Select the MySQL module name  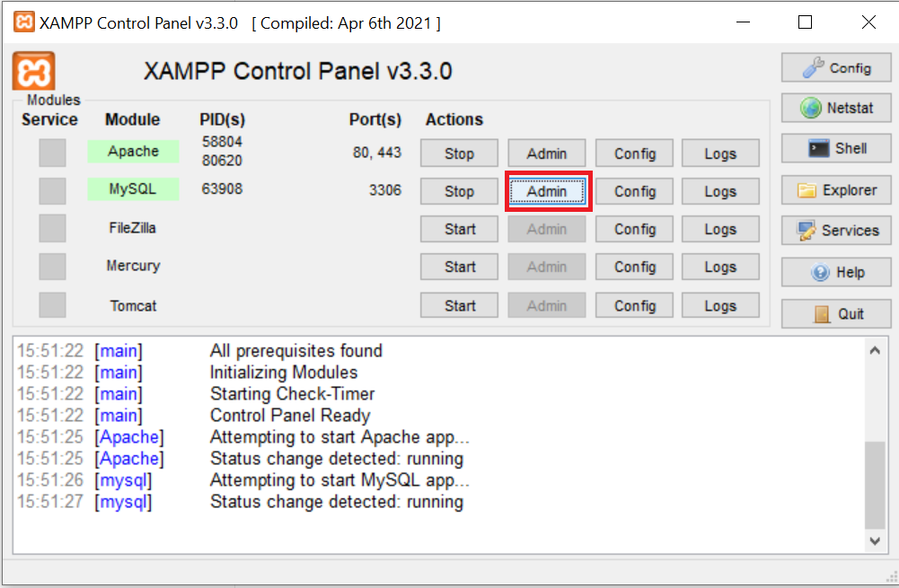point(132,190)
